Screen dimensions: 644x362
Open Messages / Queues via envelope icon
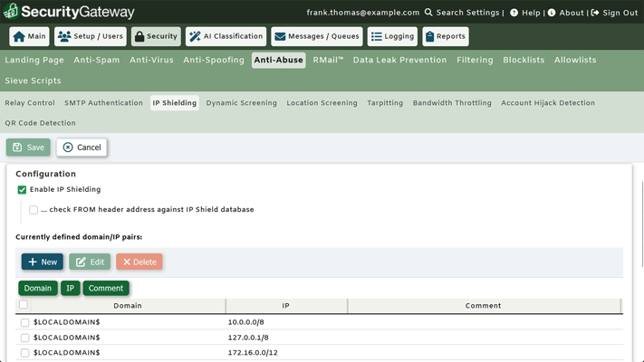tap(280, 36)
